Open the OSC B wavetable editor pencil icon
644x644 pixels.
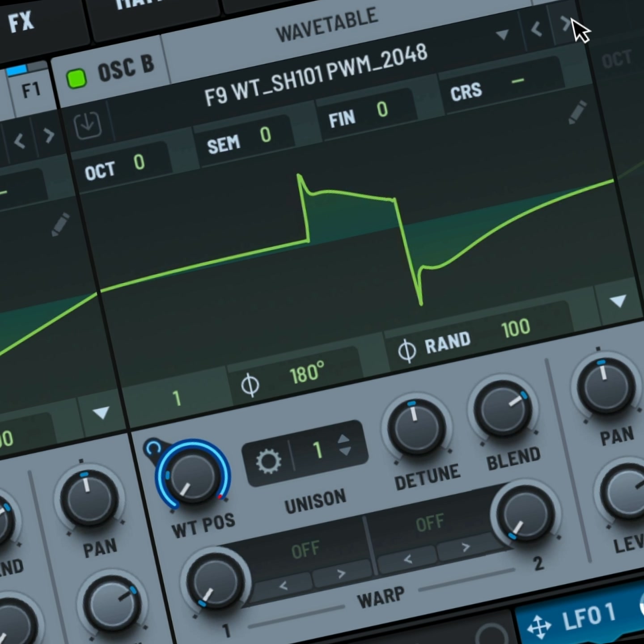coord(577,112)
